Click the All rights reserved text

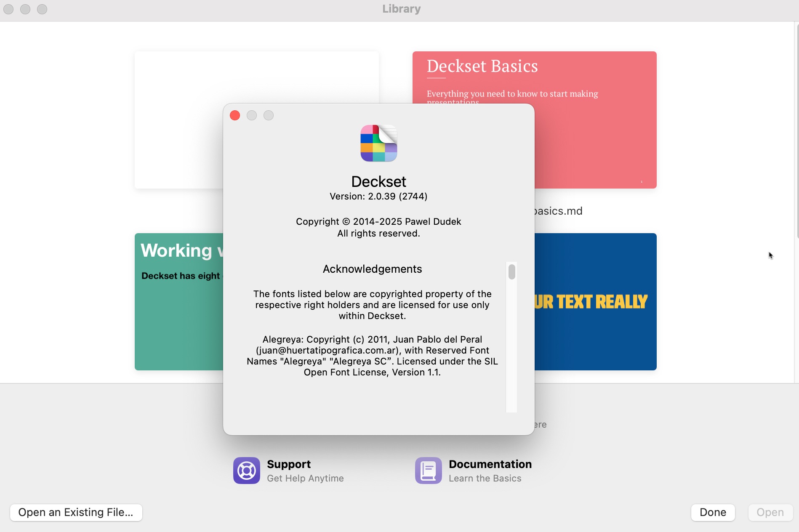pyautogui.click(x=378, y=233)
